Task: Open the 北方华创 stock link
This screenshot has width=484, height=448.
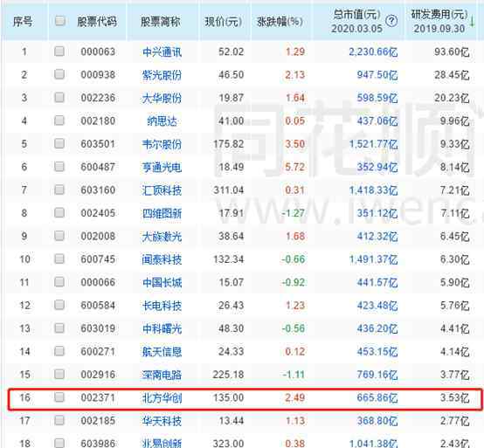Action: [x=162, y=398]
